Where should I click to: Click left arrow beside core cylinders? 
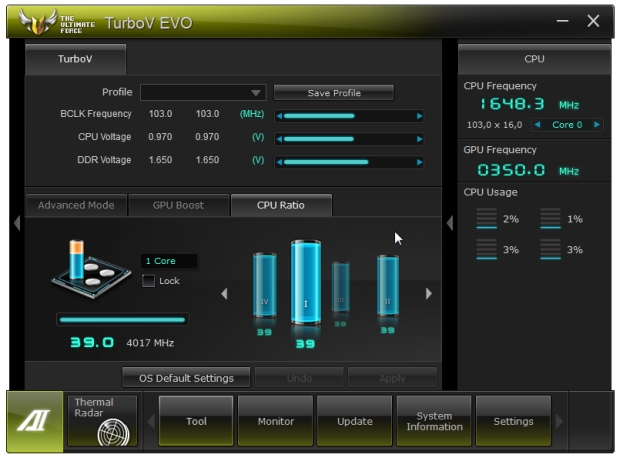224,294
